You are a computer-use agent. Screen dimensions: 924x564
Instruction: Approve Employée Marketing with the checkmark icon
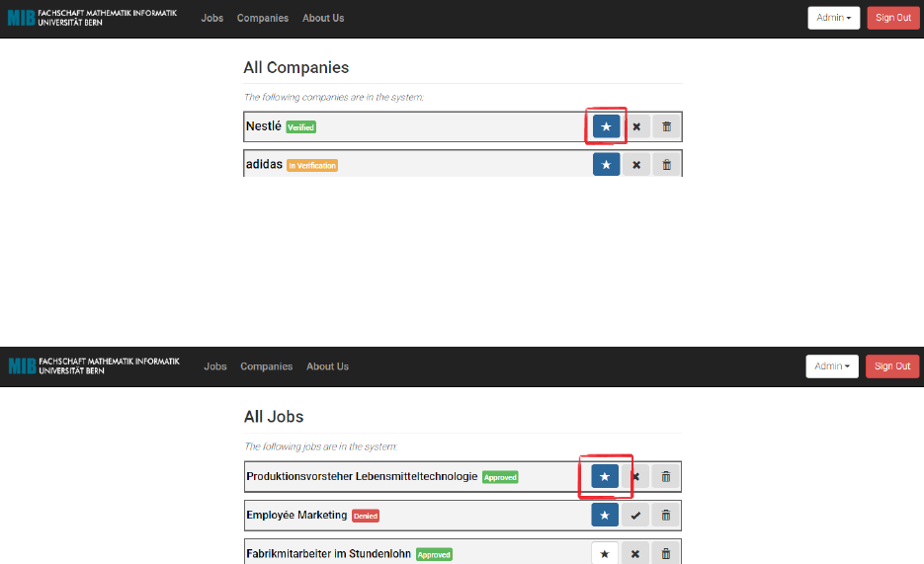(x=635, y=515)
